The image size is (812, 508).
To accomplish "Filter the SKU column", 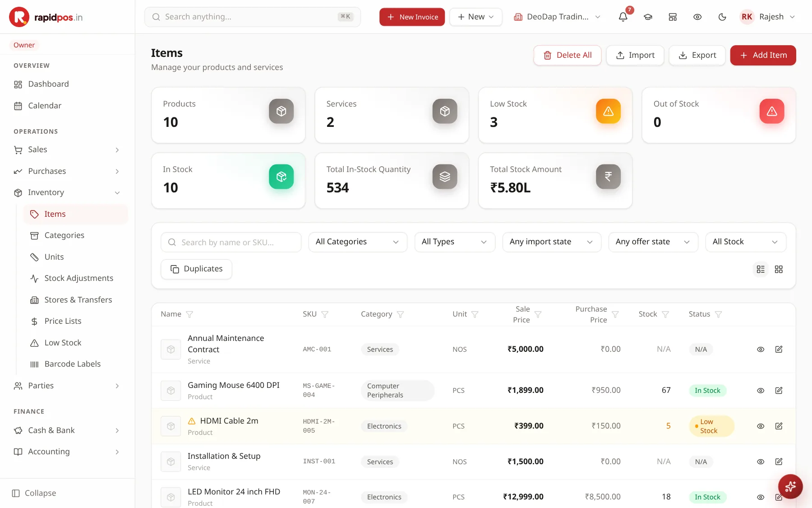I will pyautogui.click(x=325, y=314).
